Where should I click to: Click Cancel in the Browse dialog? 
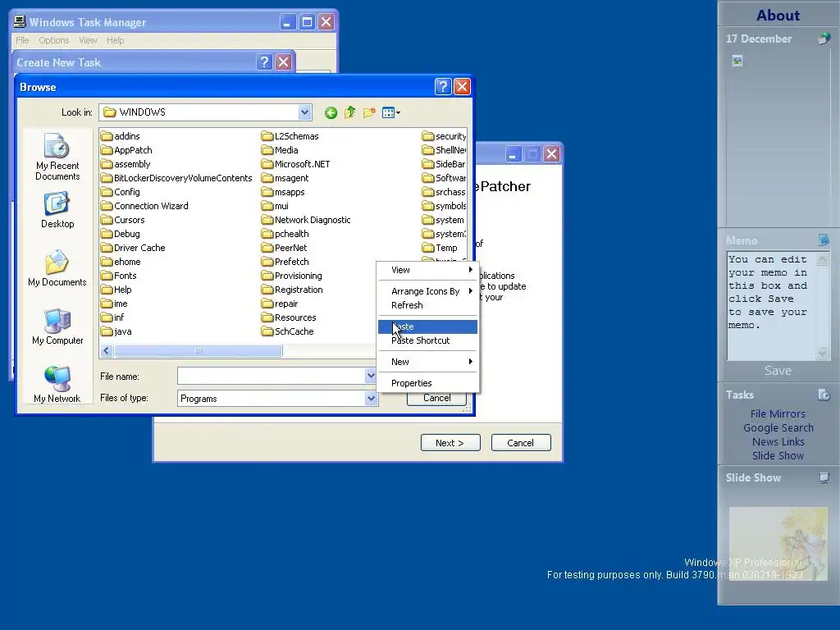pos(436,398)
